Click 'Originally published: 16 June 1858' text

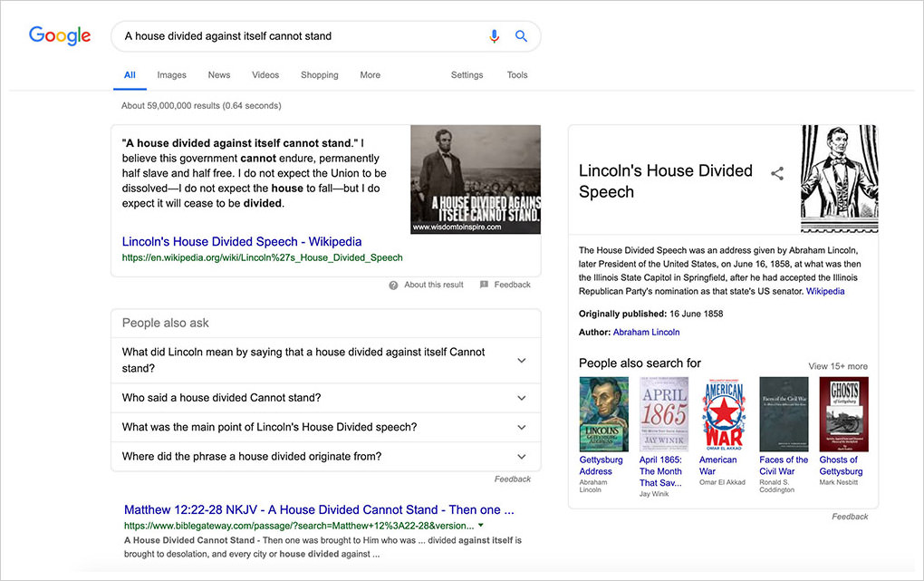point(650,314)
